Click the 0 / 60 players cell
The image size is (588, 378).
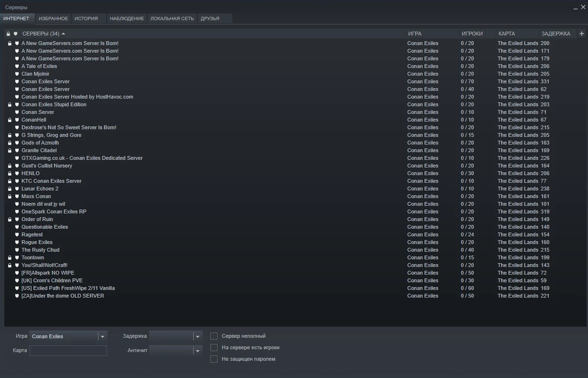pyautogui.click(x=467, y=288)
